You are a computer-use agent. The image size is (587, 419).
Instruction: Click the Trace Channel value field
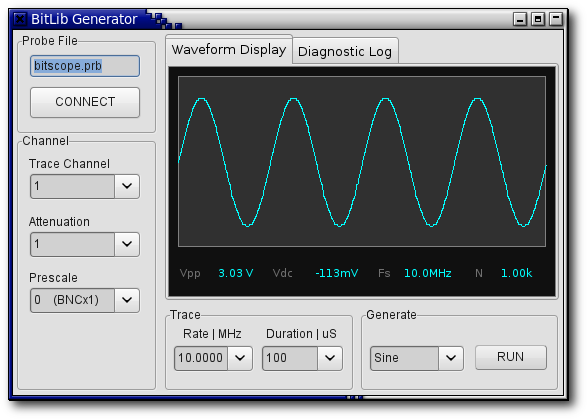(72, 186)
